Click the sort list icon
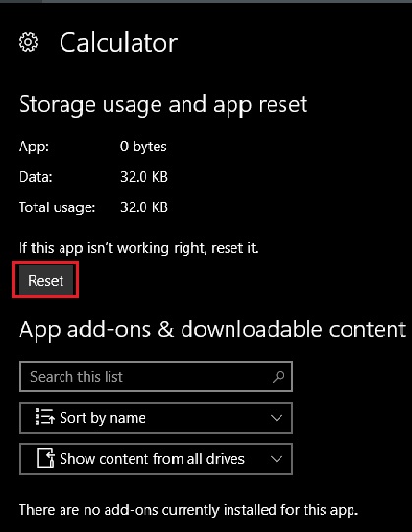Image resolution: width=412 pixels, height=532 pixels. [45, 417]
